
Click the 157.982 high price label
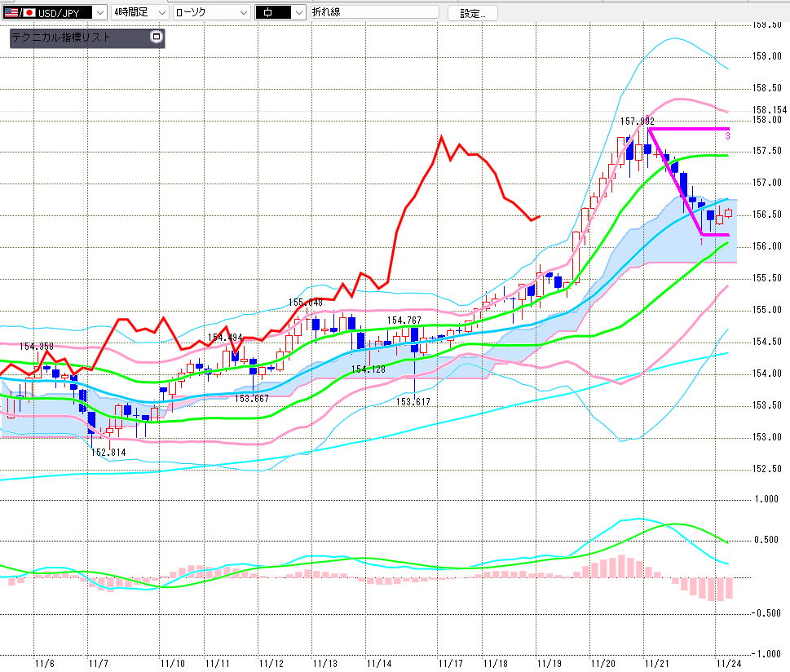click(x=638, y=121)
